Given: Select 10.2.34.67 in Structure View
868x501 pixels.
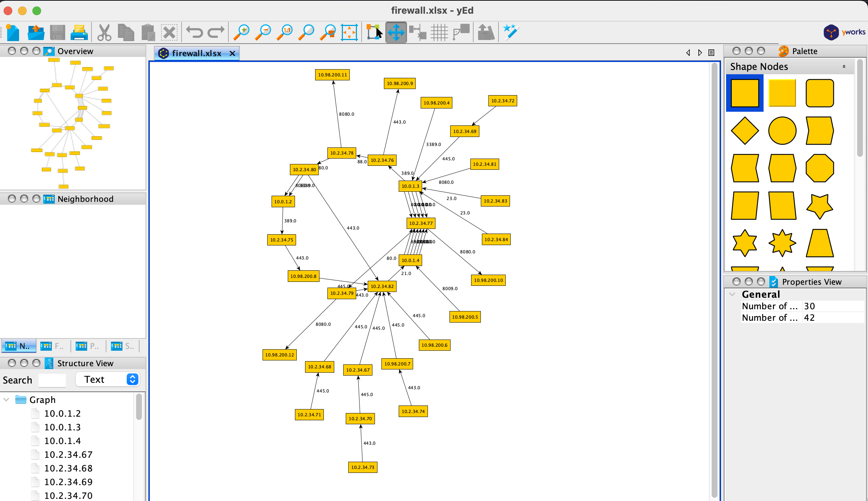Looking at the screenshot, I should 68,455.
